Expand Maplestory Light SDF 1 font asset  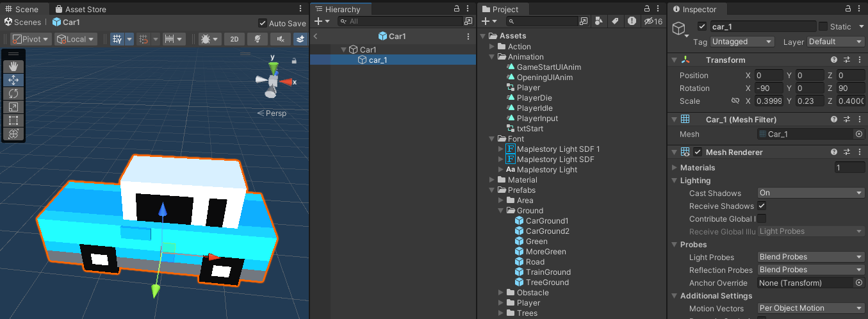pyautogui.click(x=501, y=149)
